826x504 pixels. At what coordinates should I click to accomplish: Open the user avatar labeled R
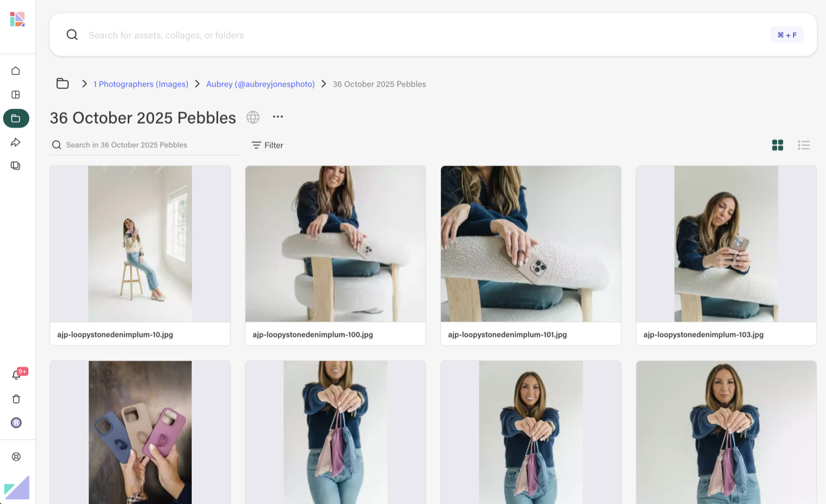click(16, 423)
